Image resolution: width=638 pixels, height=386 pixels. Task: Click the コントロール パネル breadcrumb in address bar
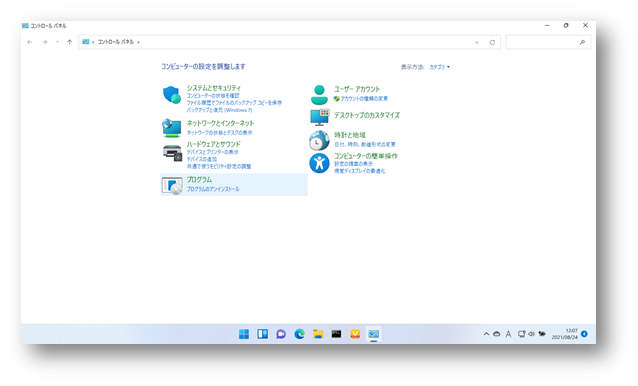(x=116, y=42)
